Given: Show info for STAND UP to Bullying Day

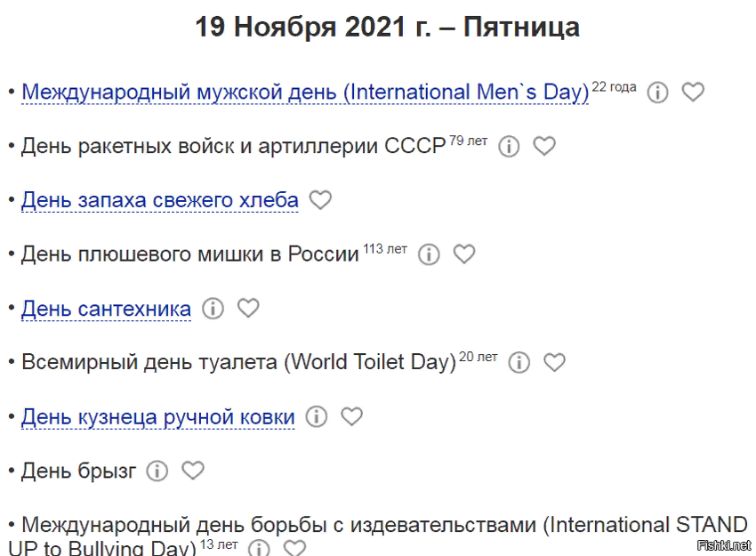Looking at the screenshot, I should point(259,548).
